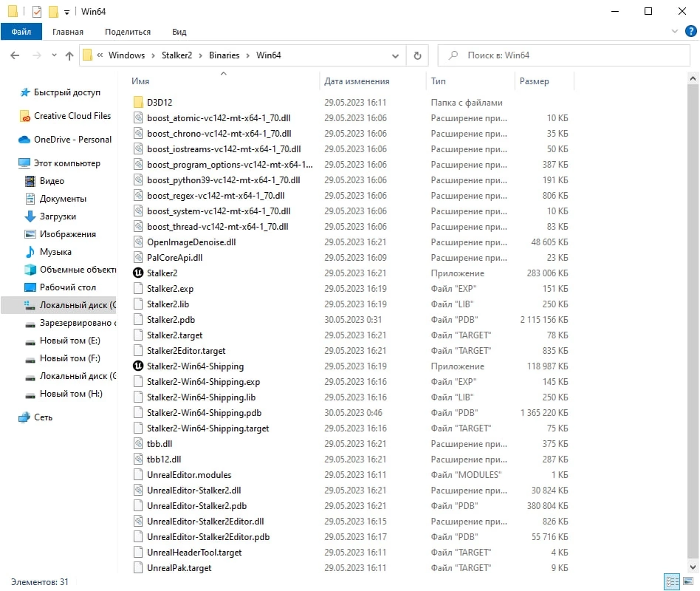Click the Back navigation arrow
The image size is (700, 591).
(15, 55)
